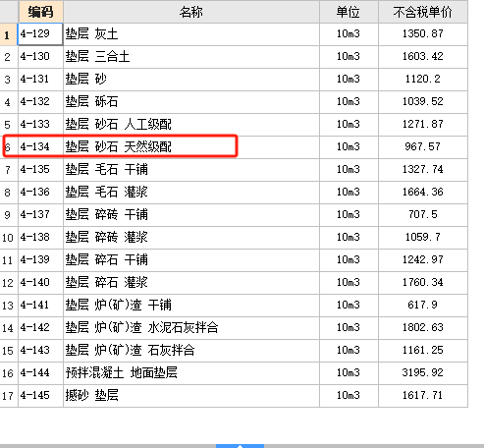Click price cell 1664.36
Screen dimensions: 484x448
[423, 193]
